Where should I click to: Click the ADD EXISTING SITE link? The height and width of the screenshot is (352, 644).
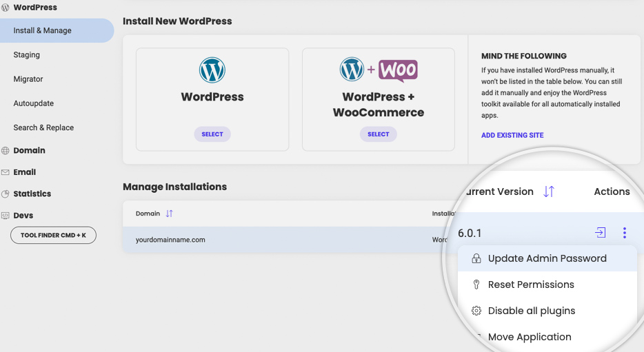tap(512, 135)
